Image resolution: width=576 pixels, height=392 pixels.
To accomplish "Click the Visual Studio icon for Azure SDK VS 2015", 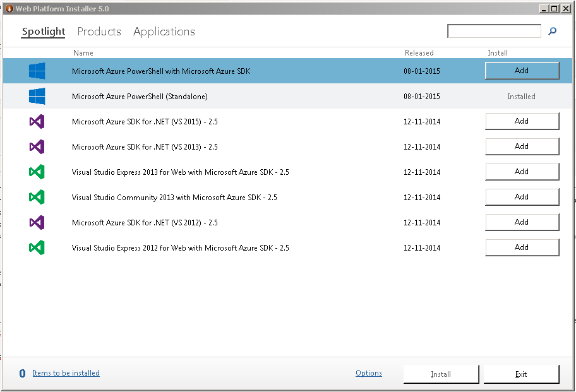I will [37, 121].
